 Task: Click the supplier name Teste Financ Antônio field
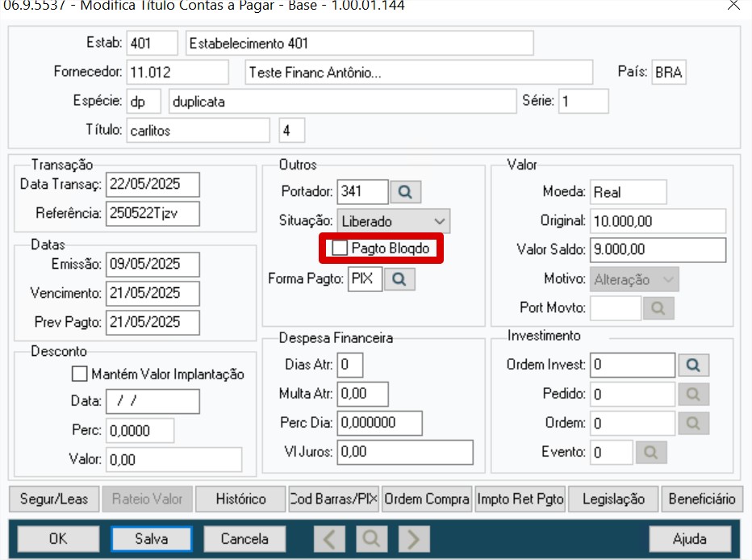[419, 73]
